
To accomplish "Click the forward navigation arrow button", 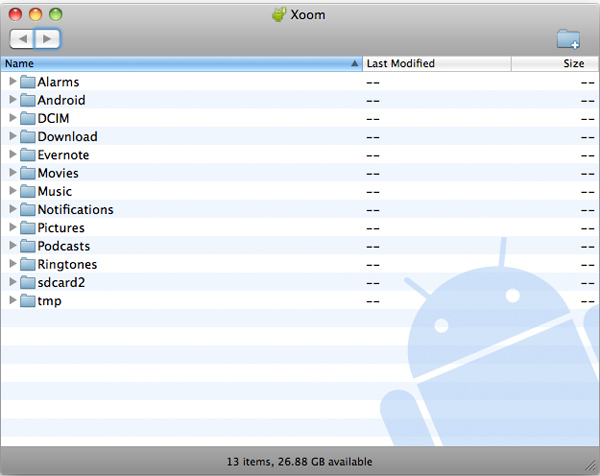I will 47,39.
